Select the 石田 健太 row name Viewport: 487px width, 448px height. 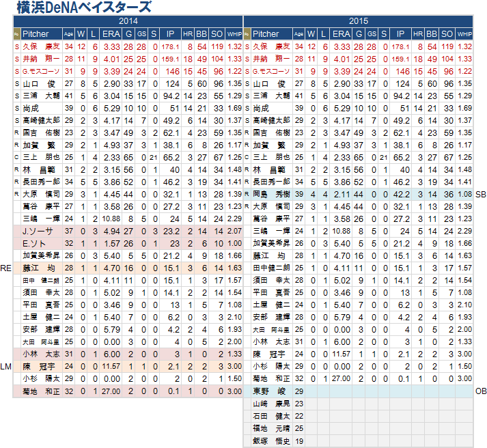coord(271,416)
